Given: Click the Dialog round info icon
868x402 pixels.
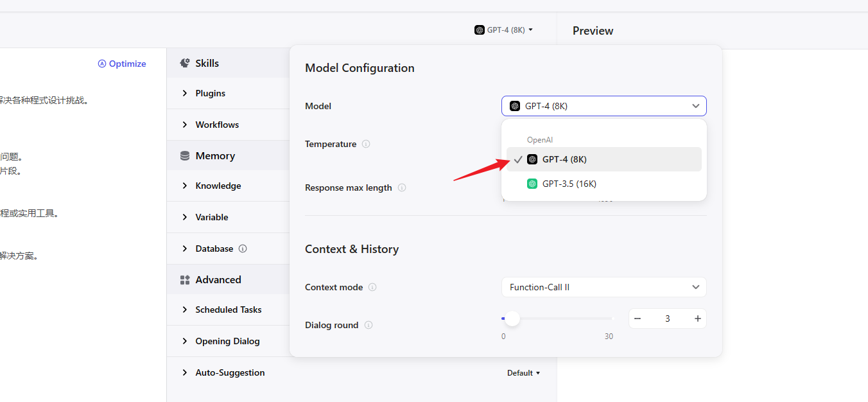Looking at the screenshot, I should [369, 325].
